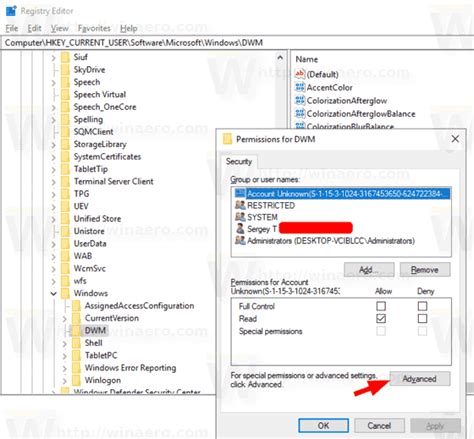Click the Speech_OneCore folder icon

click(x=65, y=107)
